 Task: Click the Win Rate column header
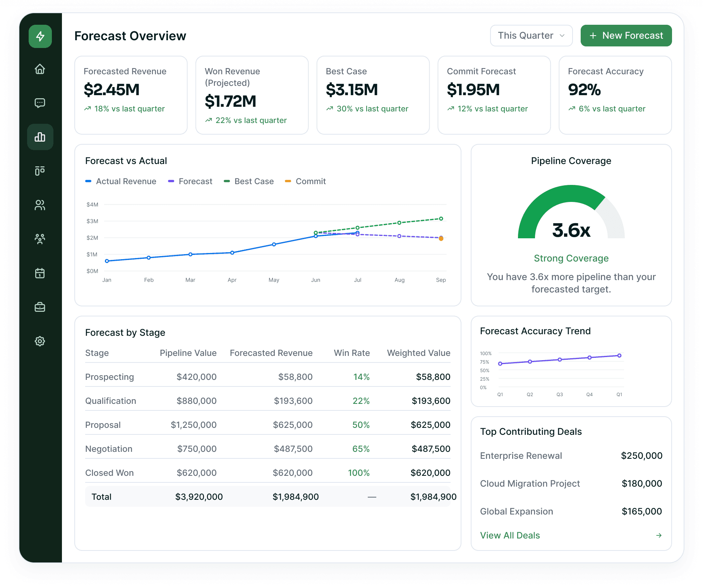click(352, 353)
